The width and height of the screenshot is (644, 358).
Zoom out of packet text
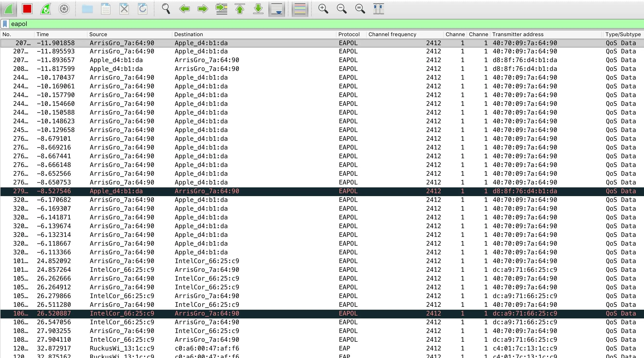click(x=342, y=9)
